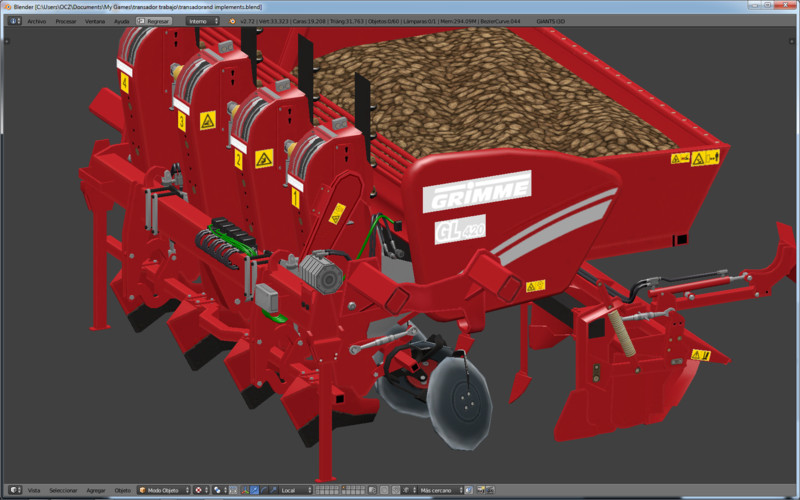Open the Seleccionar menu
The width and height of the screenshot is (800, 500).
click(63, 490)
